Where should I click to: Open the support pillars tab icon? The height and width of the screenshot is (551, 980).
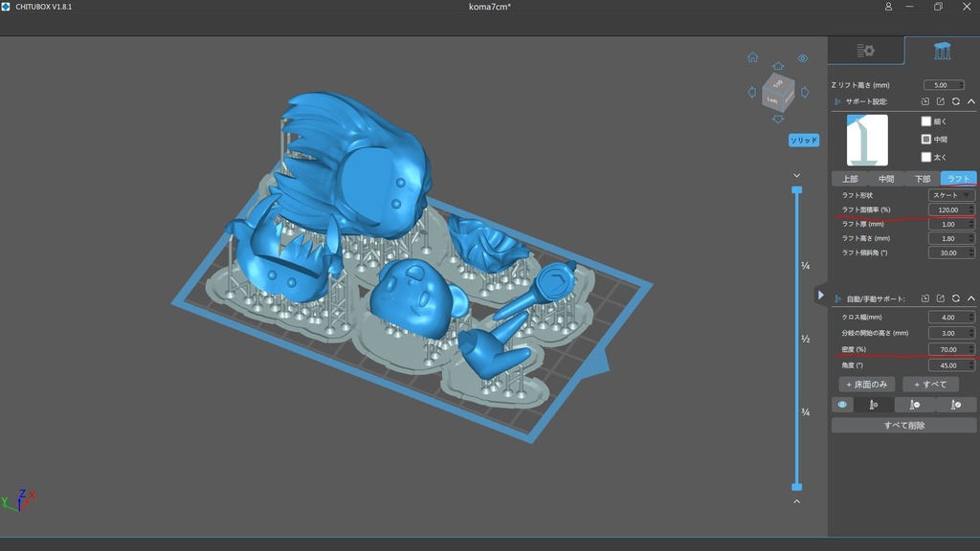click(942, 51)
